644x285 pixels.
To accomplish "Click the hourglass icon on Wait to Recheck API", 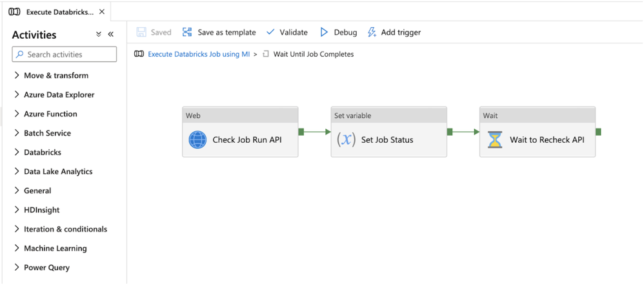I will [495, 140].
